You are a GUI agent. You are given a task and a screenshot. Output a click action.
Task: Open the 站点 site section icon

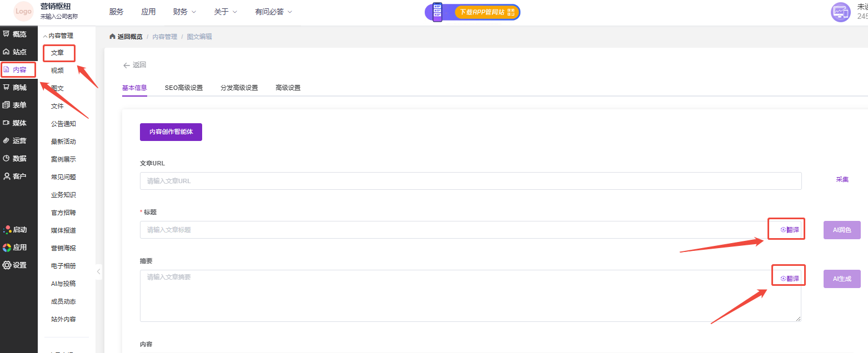pyautogui.click(x=7, y=52)
